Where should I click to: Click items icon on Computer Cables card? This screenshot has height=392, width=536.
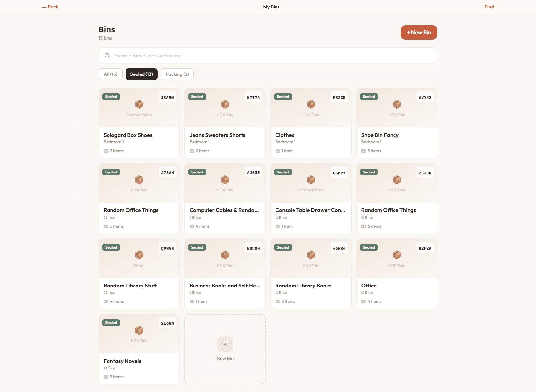(192, 226)
